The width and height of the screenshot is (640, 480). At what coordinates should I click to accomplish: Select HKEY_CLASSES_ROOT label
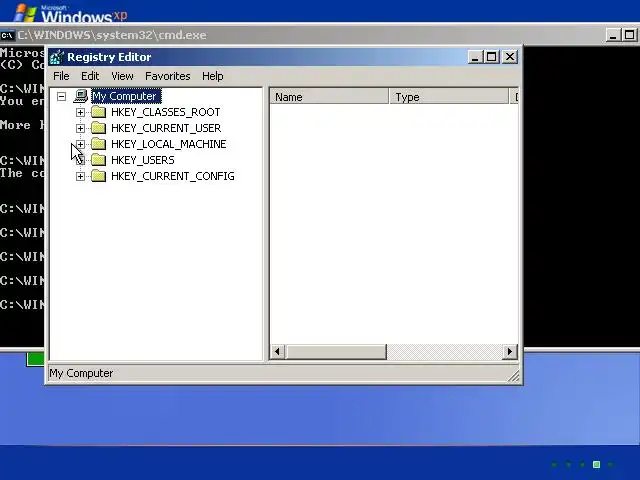pos(165,112)
